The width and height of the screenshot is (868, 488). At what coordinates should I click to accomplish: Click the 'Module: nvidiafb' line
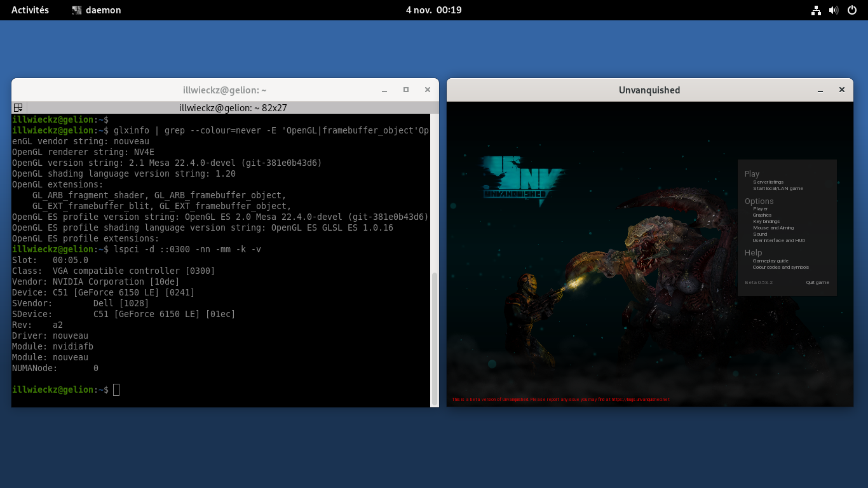(53, 346)
